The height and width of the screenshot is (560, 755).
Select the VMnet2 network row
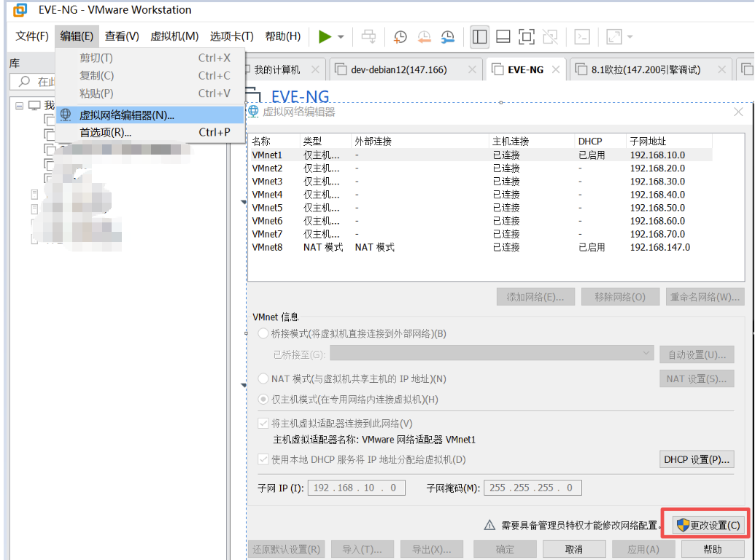click(x=480, y=168)
